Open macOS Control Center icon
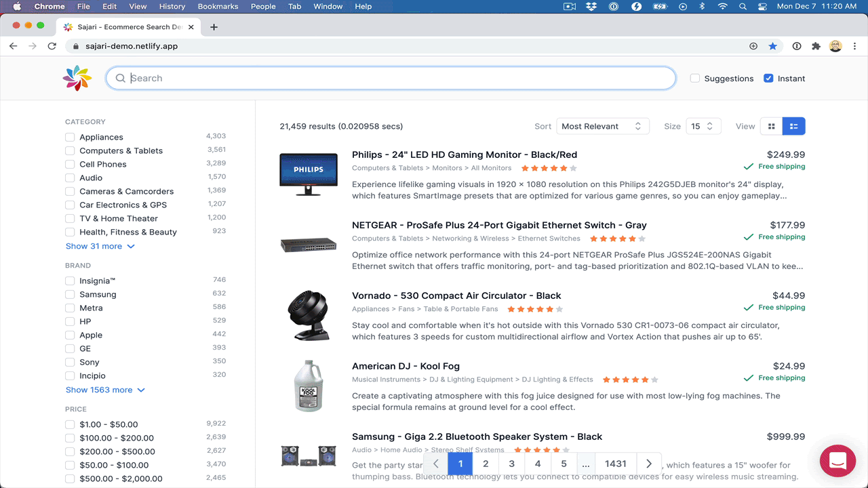The image size is (868, 488). 762,6
